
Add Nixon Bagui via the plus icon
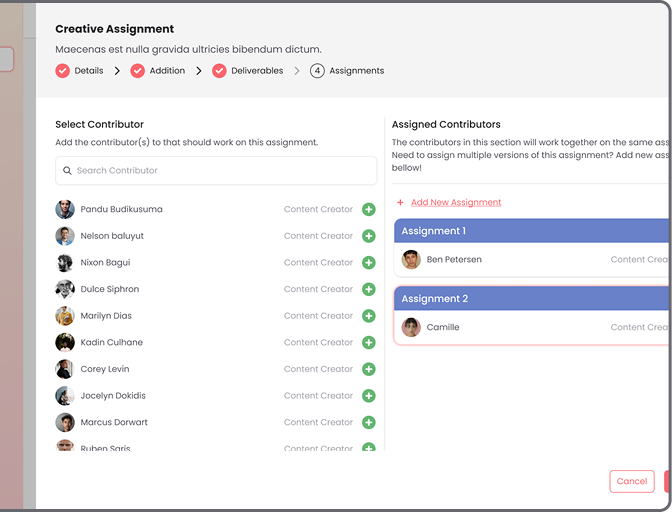point(369,263)
